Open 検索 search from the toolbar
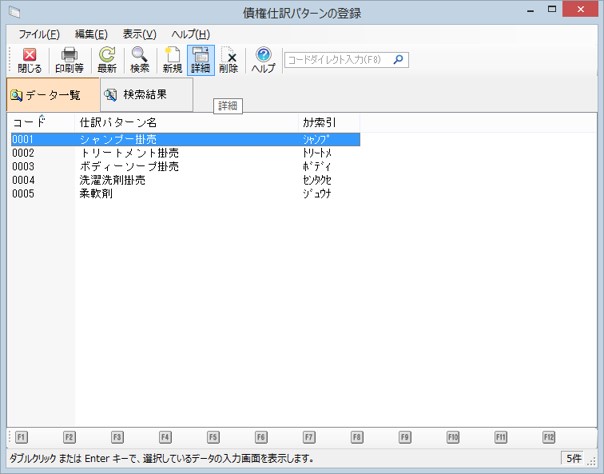This screenshot has width=604, height=474. coord(139,60)
